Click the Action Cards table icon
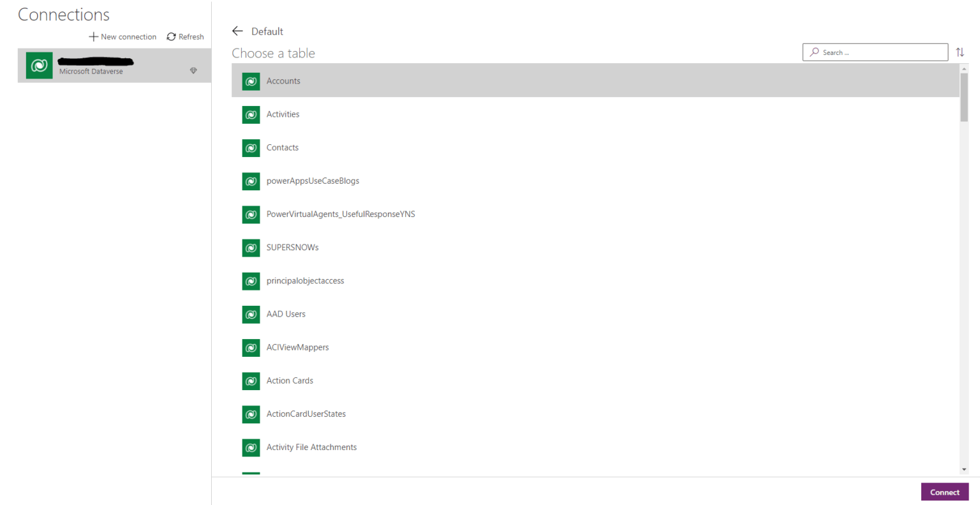 click(251, 381)
